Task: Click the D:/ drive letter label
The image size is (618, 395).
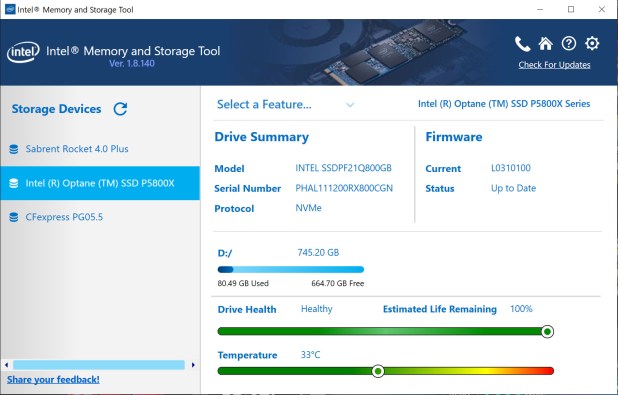Action: pyautogui.click(x=225, y=253)
